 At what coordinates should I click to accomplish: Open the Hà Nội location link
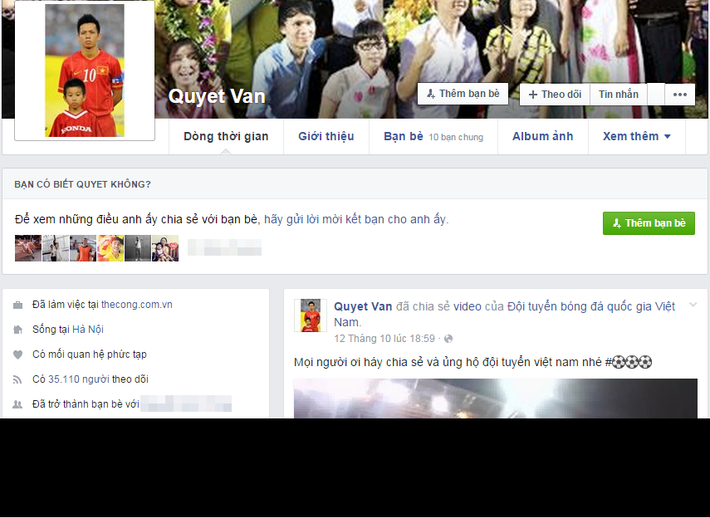click(x=88, y=330)
